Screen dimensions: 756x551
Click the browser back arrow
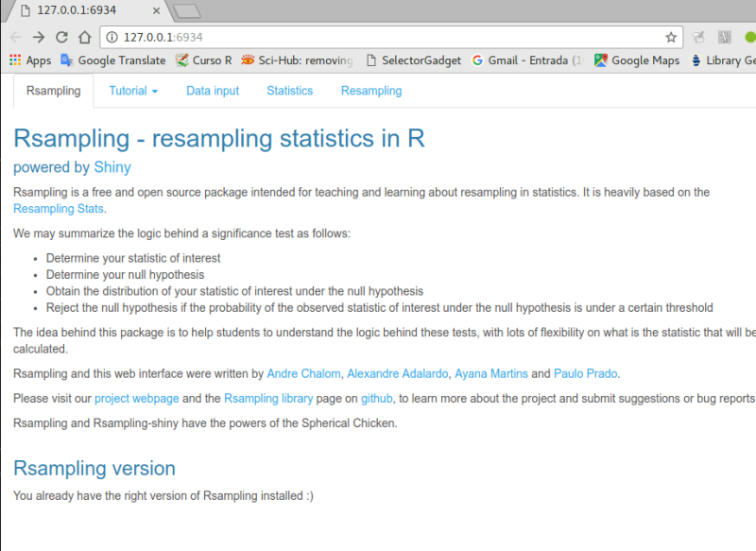(x=16, y=38)
